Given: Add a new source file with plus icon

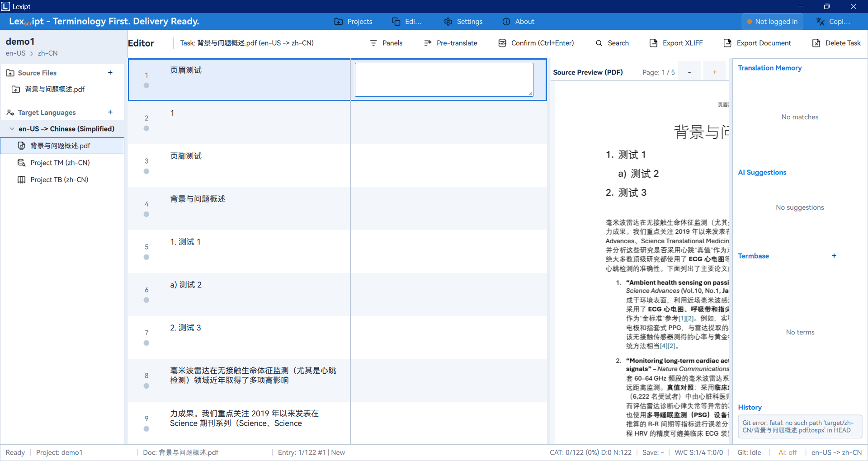Looking at the screenshot, I should [x=110, y=73].
